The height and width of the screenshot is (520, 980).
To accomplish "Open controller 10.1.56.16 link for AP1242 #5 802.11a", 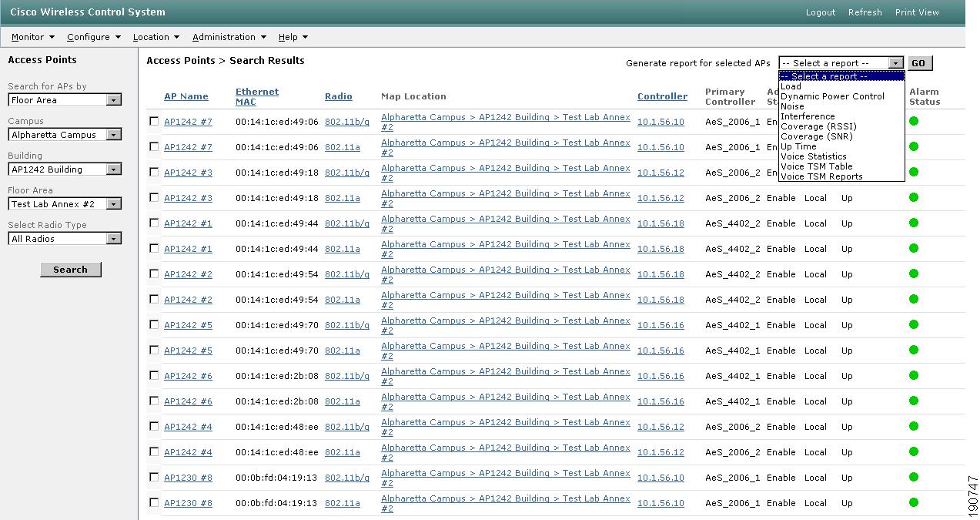I will 661,351.
